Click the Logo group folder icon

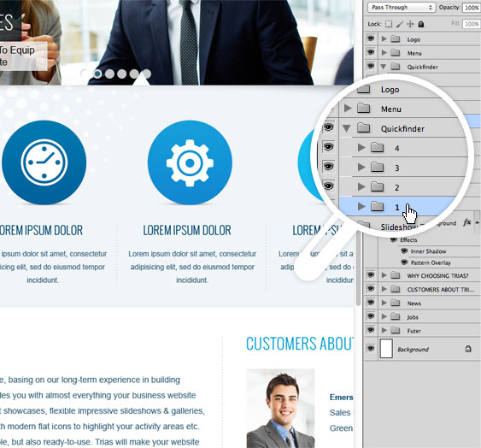(395, 39)
